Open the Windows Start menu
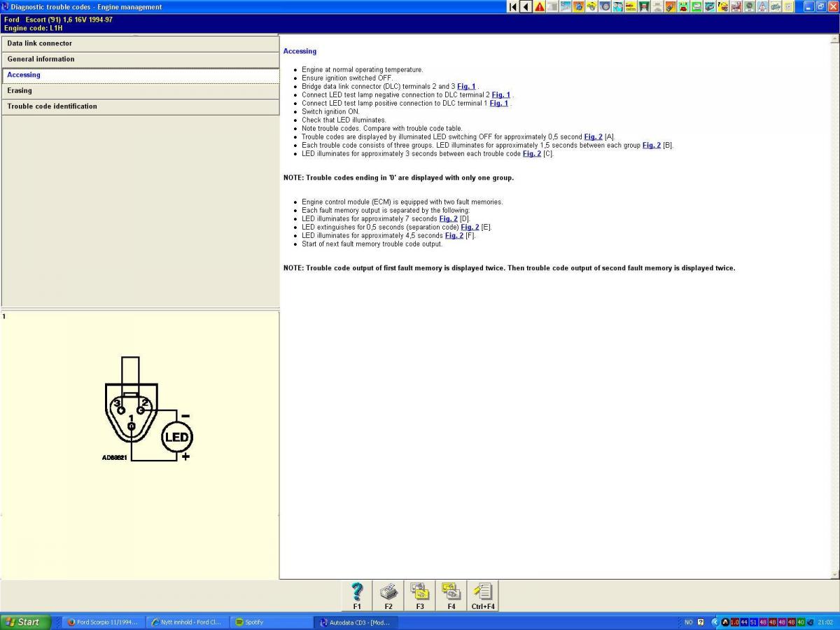The height and width of the screenshot is (630, 840). click(x=26, y=622)
